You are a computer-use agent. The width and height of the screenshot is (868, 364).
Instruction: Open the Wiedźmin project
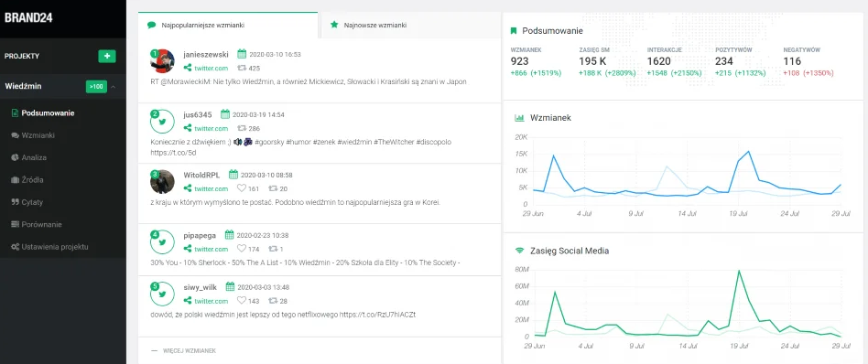click(23, 86)
